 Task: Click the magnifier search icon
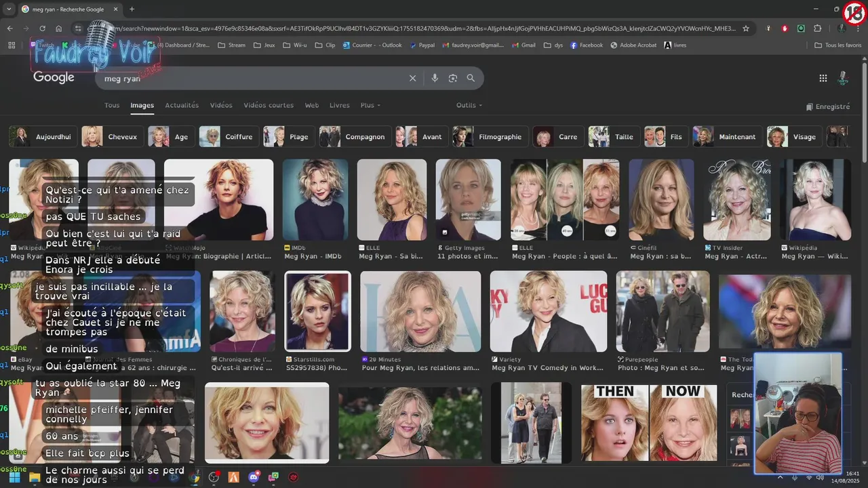(471, 79)
